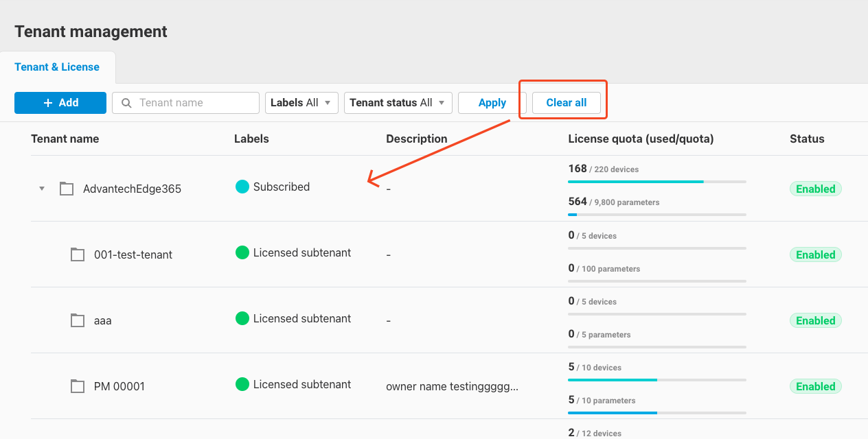Collapse the AdvantechEdge365 tenant row
The height and width of the screenshot is (439, 868).
coord(41,188)
